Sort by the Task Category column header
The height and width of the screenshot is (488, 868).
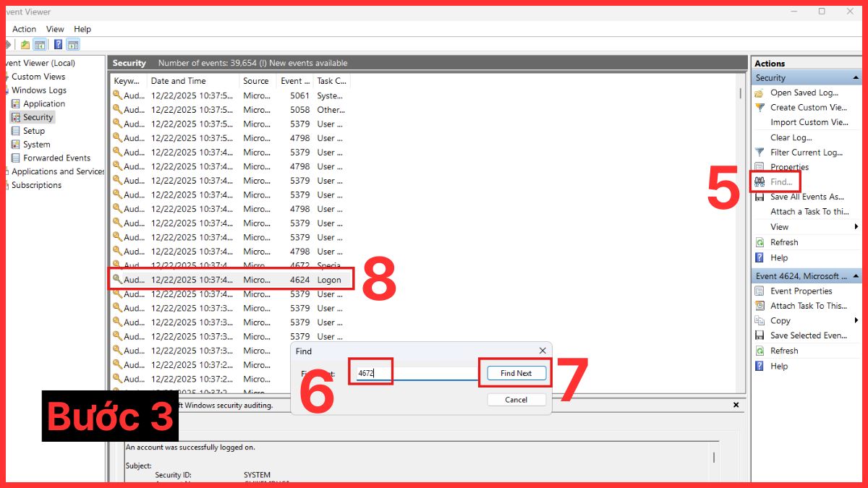coord(332,81)
